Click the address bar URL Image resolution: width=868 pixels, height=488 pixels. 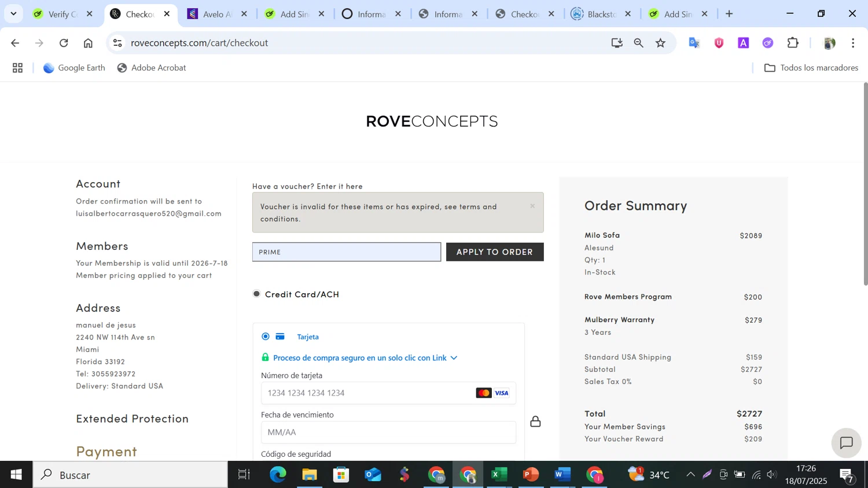(199, 43)
